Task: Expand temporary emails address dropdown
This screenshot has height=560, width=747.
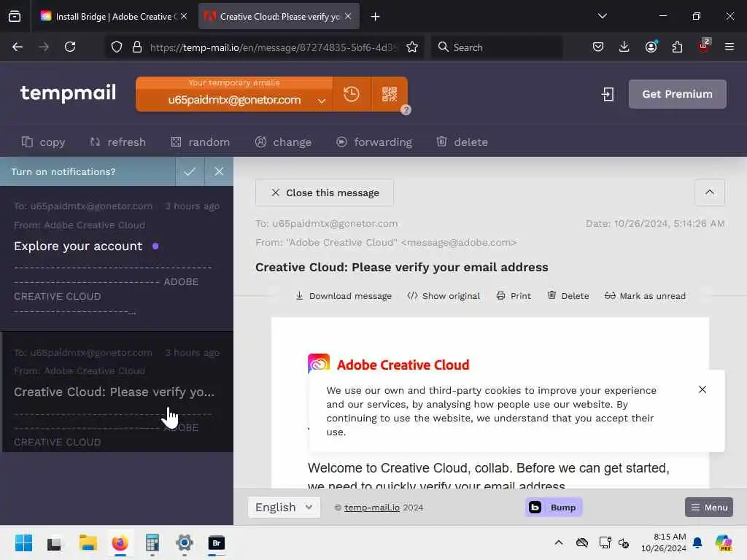Action: click(322, 101)
